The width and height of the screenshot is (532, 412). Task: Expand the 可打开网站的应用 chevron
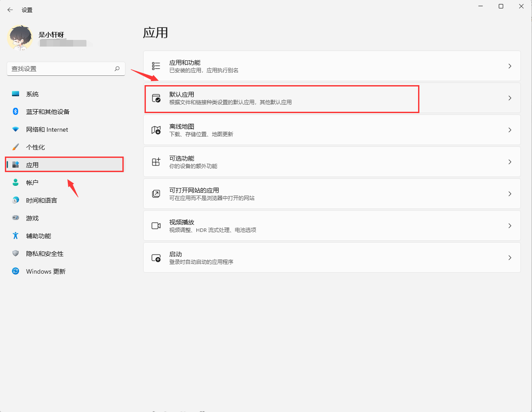[x=509, y=193]
